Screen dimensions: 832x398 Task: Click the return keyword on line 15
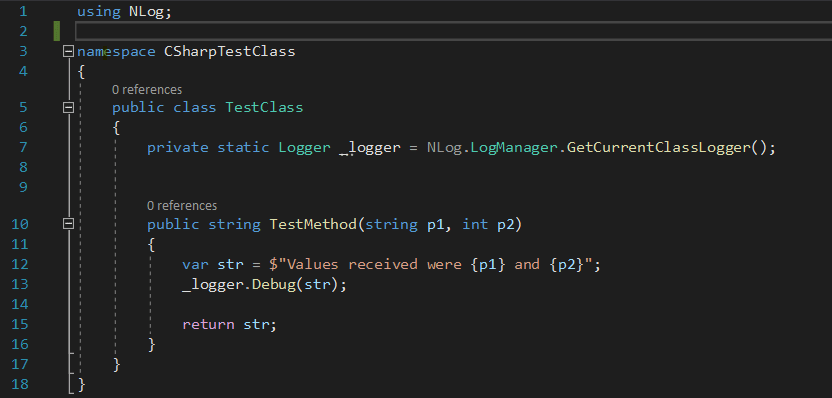[208, 324]
